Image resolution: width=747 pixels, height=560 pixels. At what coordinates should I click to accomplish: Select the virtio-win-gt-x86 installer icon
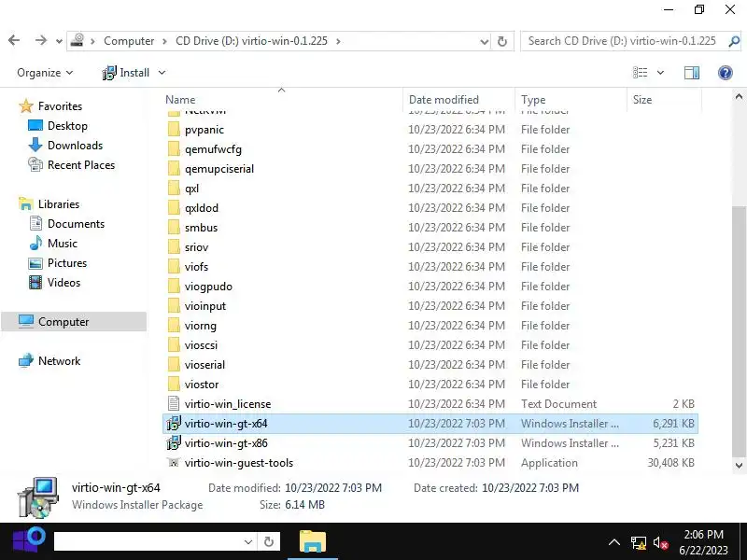tap(174, 442)
